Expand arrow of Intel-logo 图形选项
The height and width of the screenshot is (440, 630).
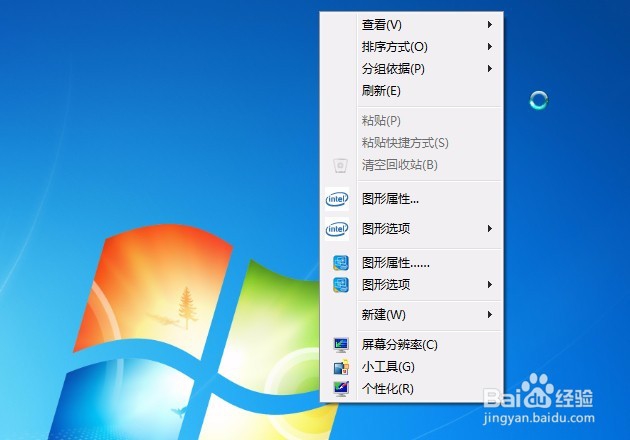pos(489,229)
